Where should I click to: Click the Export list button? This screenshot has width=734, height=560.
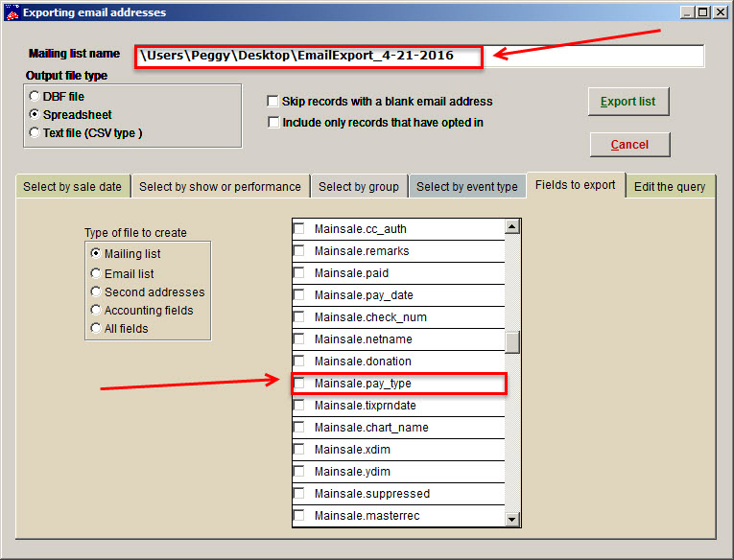628,102
